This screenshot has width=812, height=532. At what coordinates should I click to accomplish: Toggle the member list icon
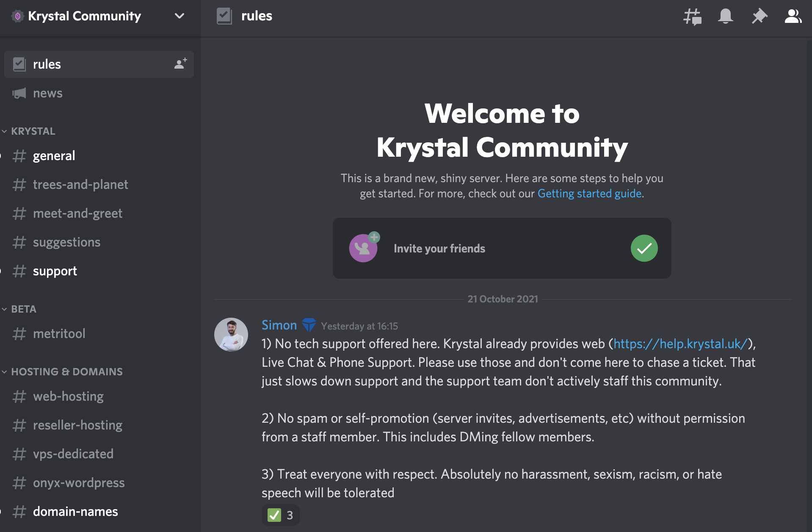[x=793, y=16]
